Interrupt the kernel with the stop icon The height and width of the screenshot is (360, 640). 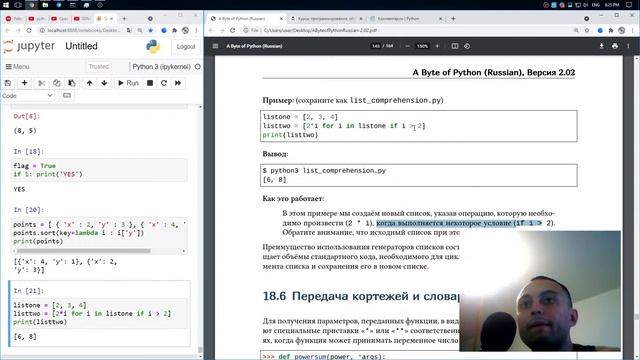(x=150, y=83)
